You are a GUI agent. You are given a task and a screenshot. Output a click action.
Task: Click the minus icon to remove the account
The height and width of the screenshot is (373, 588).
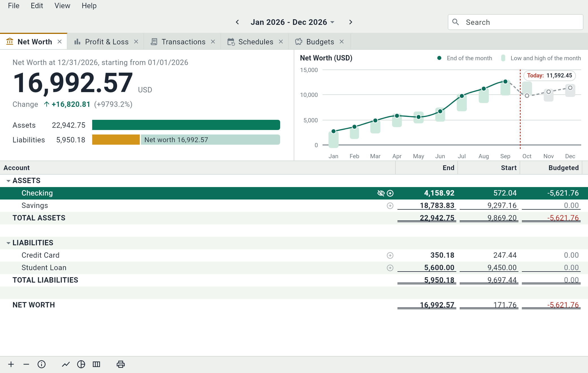tap(26, 364)
